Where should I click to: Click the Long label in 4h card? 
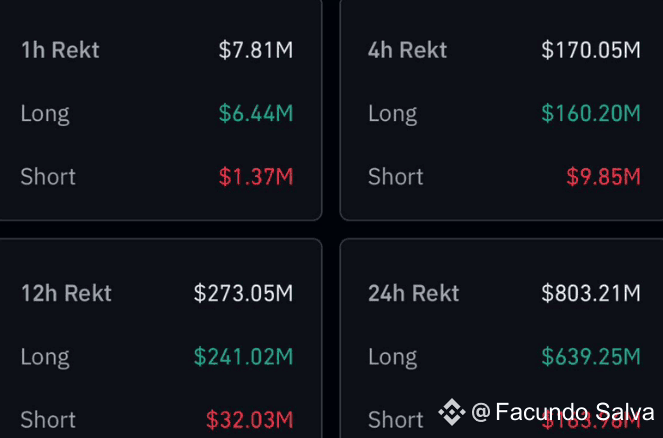[x=392, y=114]
